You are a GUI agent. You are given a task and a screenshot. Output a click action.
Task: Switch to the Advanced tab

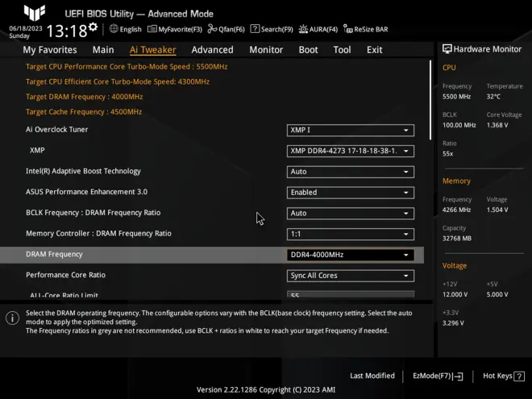(x=212, y=50)
